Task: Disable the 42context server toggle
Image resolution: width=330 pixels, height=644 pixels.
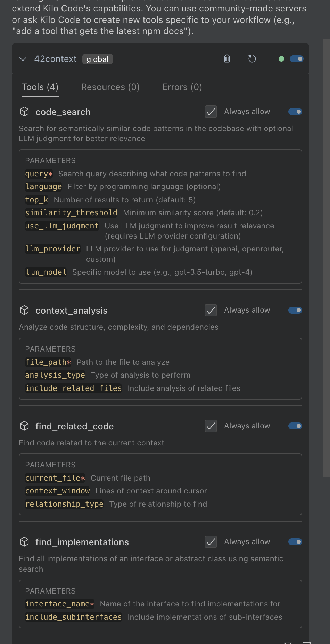Action: 296,59
